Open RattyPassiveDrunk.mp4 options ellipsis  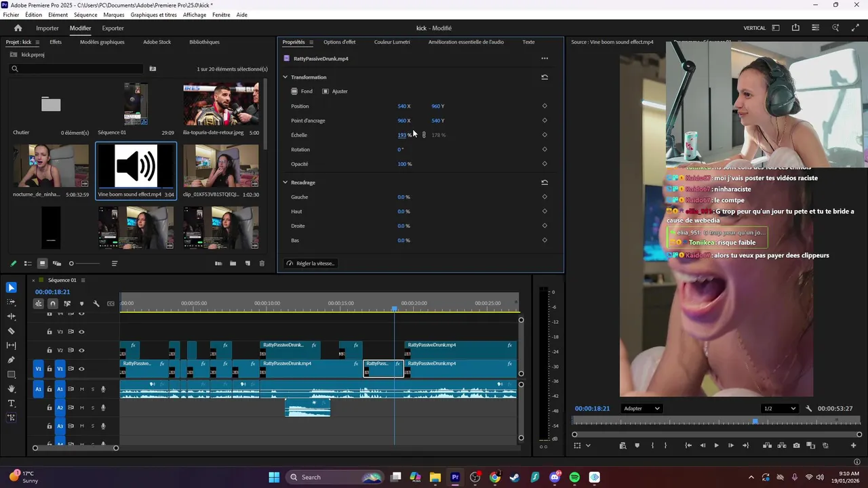pos(545,58)
